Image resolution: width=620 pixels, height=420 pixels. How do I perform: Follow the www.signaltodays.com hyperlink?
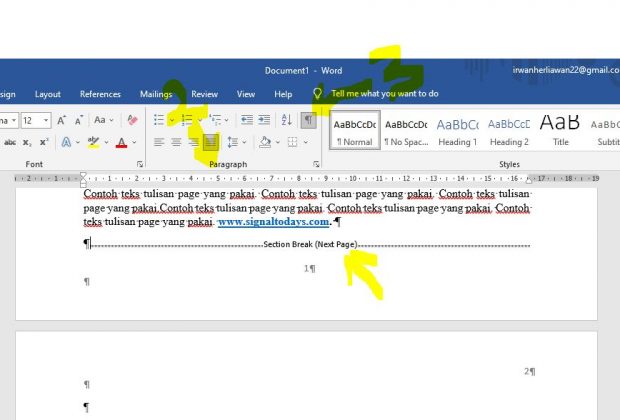tap(273, 222)
